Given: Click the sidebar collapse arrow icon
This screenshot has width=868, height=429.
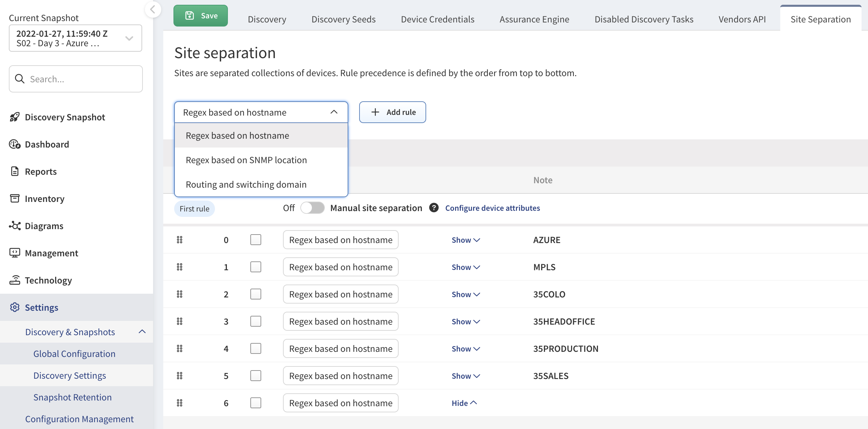Looking at the screenshot, I should point(153,10).
